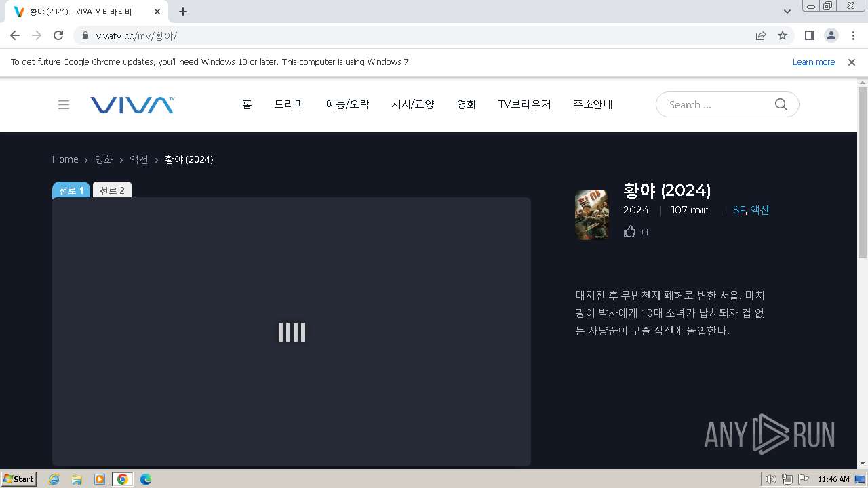
Task: Click the page vertical scrollbar thumb
Action: tap(863, 172)
